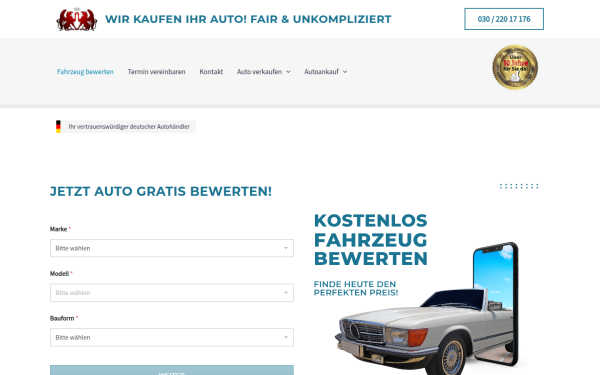
Task: Click Finde heute den perfekten Preis text
Action: 356,288
